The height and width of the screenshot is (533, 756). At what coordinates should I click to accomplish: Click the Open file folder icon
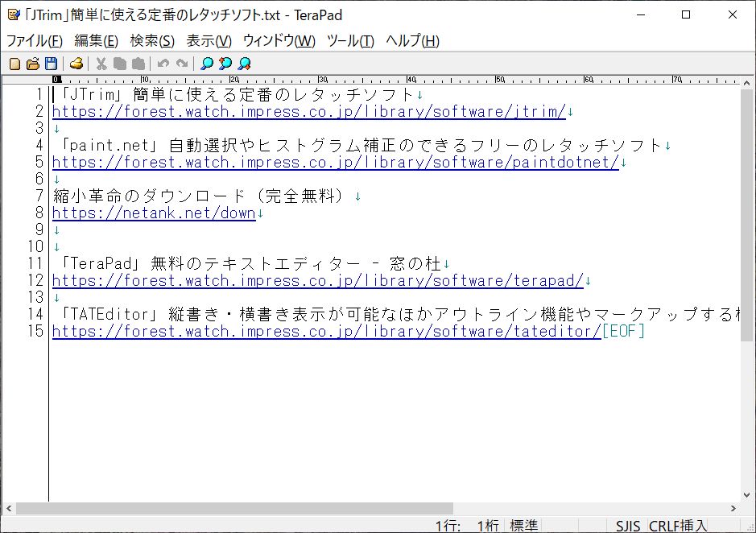[33, 64]
